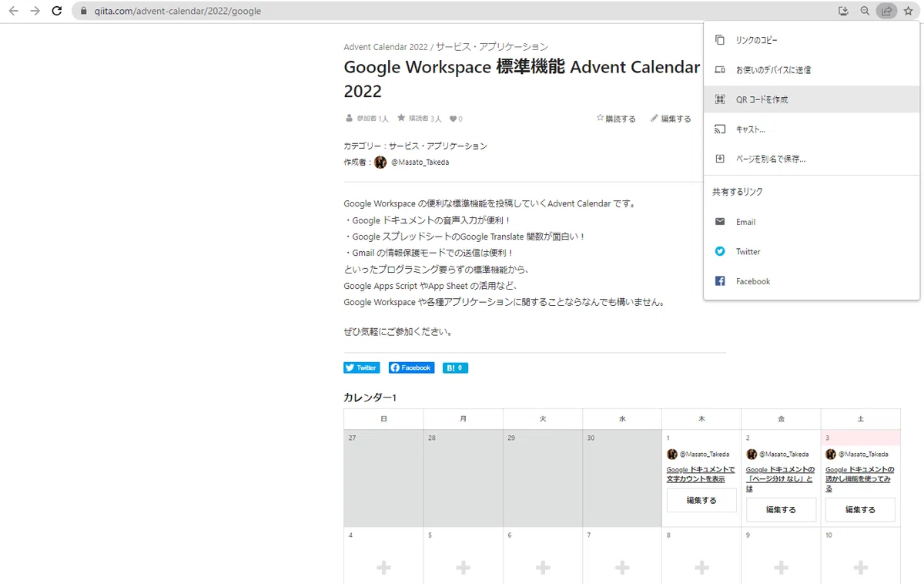Click the blue Twitter share button on the page

coord(362,368)
